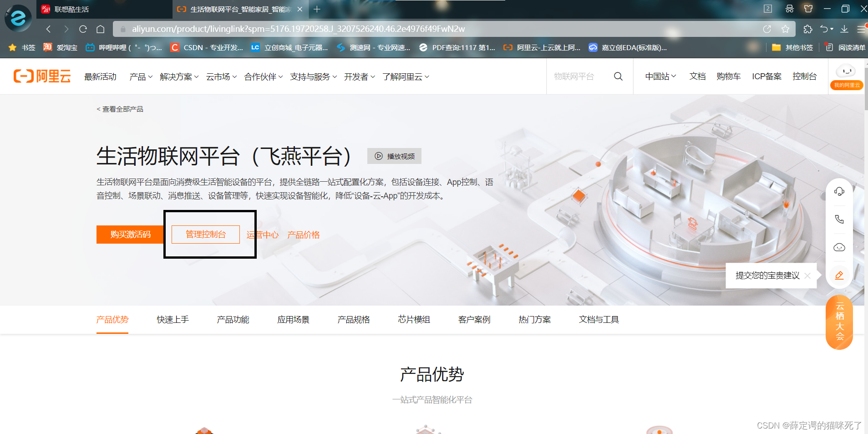Screen dimensions: 868x434
Task: Bookmark this page with star icon
Action: [785, 29]
